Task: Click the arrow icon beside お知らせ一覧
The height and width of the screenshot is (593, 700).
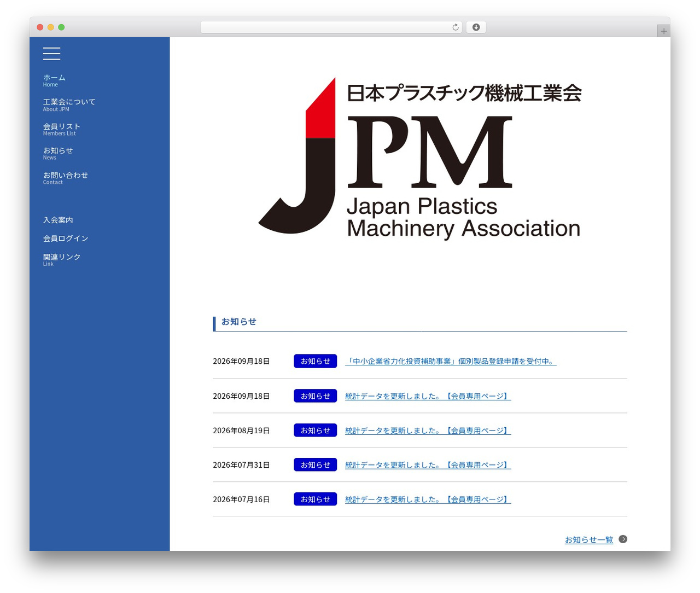Action: pyautogui.click(x=623, y=539)
